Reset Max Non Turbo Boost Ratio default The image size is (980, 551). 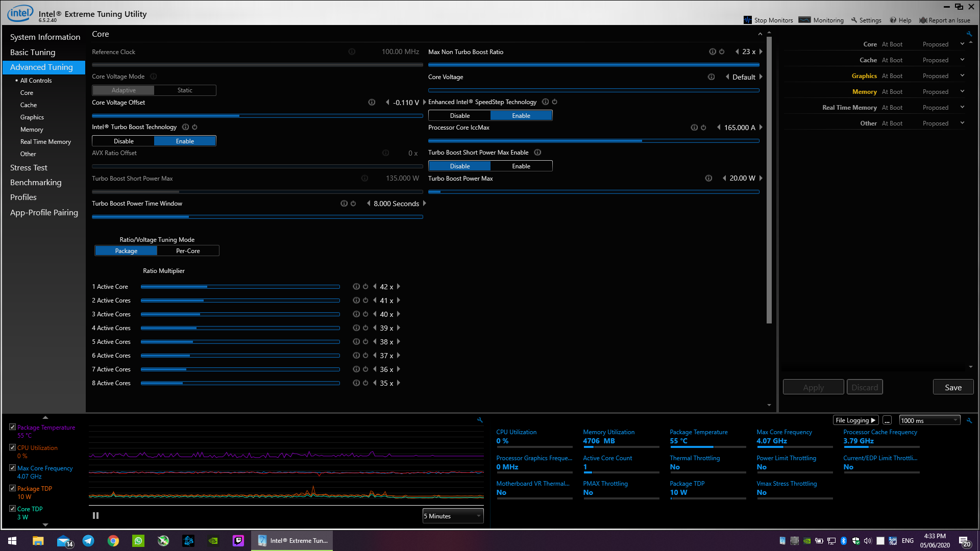[x=722, y=52]
